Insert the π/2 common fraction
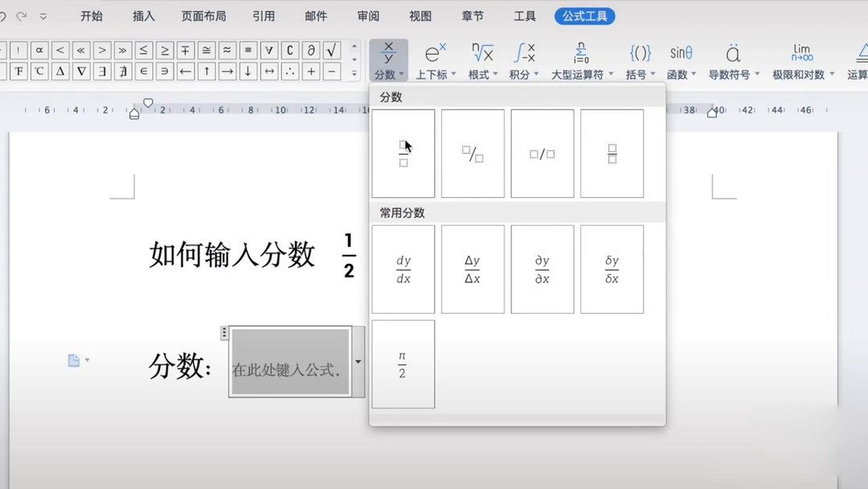The width and height of the screenshot is (868, 489). pos(403,364)
